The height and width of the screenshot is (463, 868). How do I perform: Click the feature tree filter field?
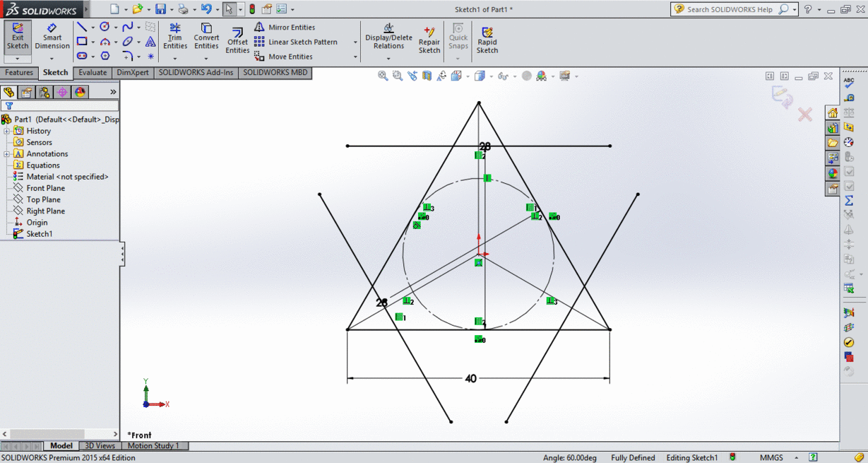[x=60, y=105]
